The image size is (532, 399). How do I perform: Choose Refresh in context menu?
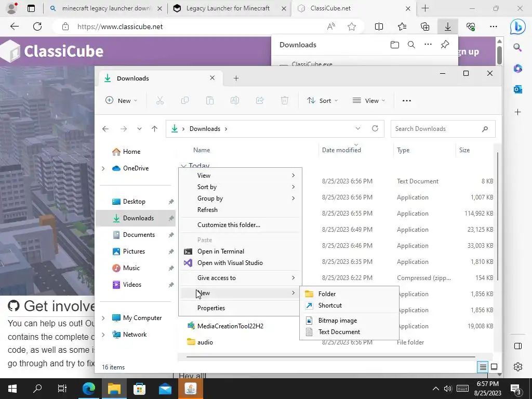[240, 210]
